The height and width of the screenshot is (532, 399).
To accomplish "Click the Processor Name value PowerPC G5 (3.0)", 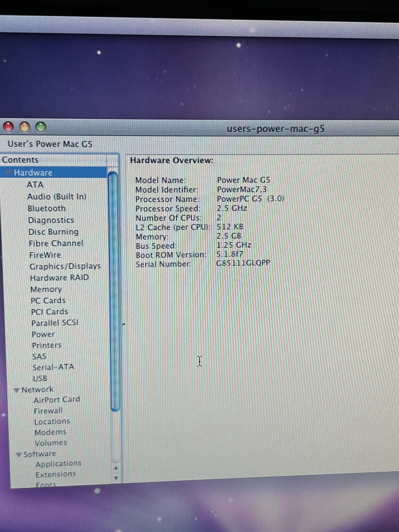I will coord(251,199).
